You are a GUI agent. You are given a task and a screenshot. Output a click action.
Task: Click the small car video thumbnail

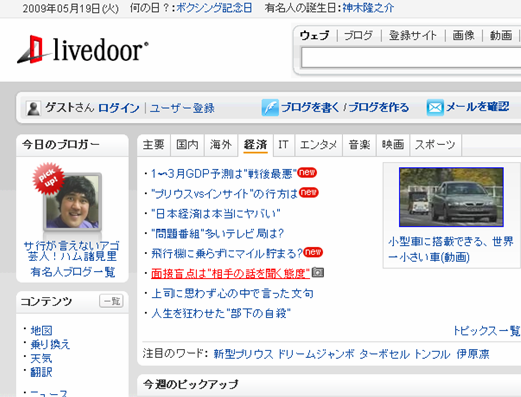(451, 197)
